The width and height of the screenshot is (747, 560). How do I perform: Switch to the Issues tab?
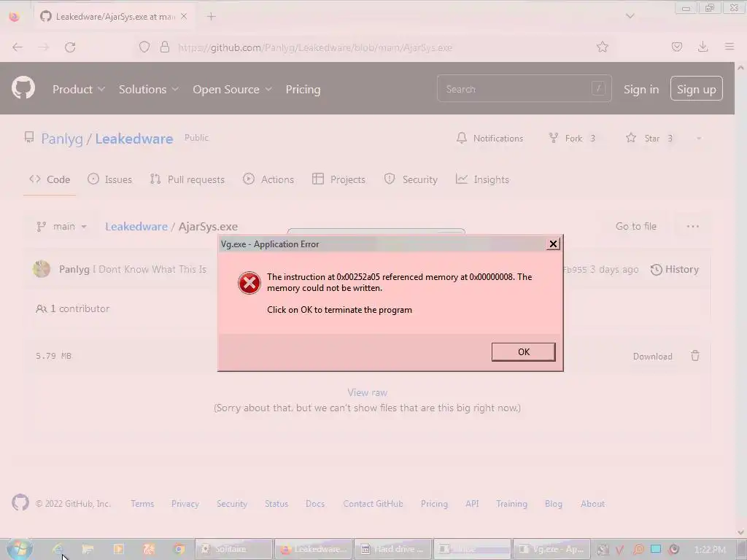pyautogui.click(x=109, y=179)
